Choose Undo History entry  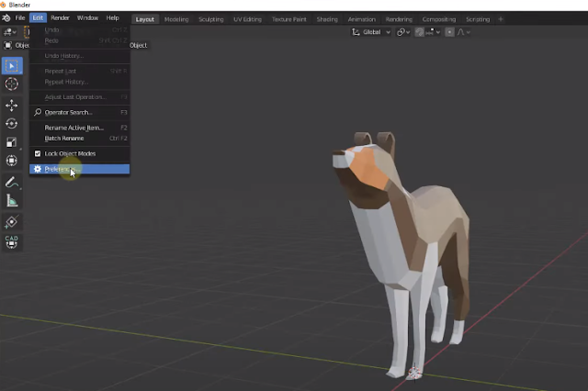click(80, 56)
